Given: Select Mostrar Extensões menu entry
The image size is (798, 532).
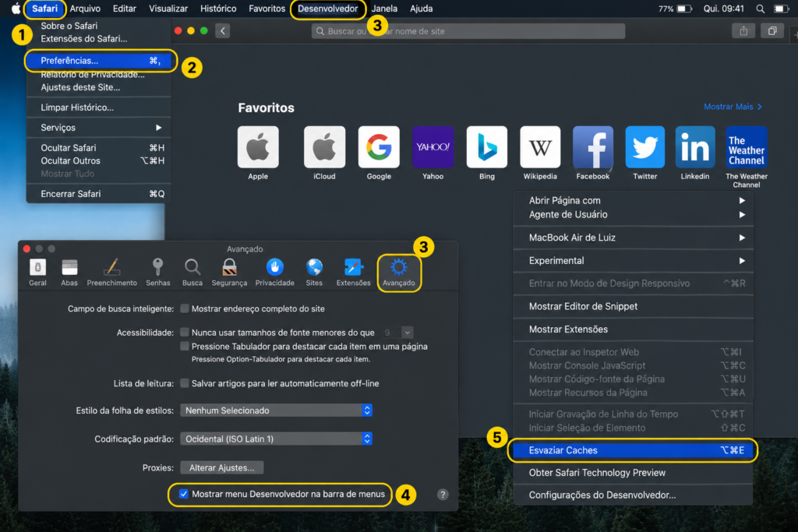Looking at the screenshot, I should pos(633,329).
